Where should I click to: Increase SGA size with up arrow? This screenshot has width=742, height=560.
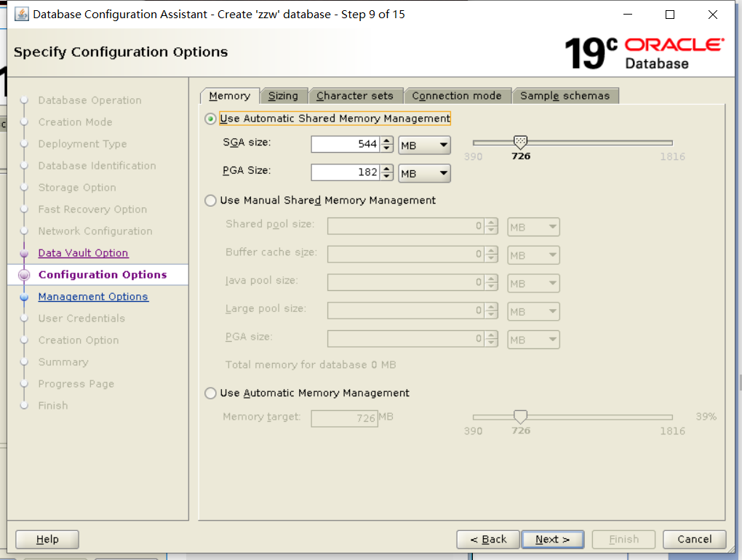point(386,140)
